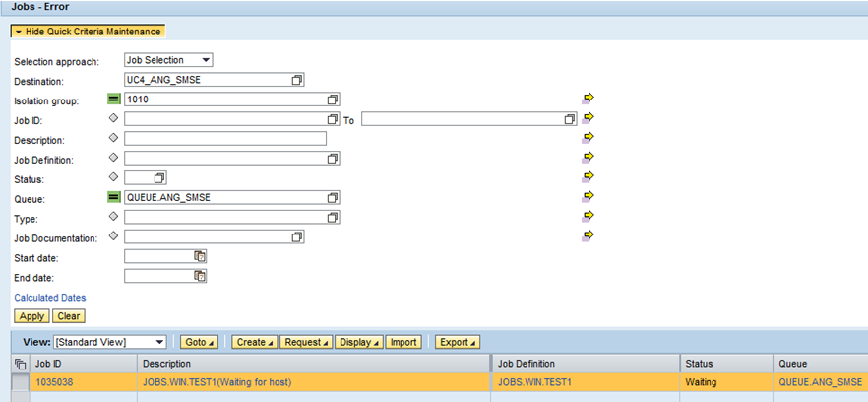Open calendar picker for Start date

pyautogui.click(x=200, y=256)
